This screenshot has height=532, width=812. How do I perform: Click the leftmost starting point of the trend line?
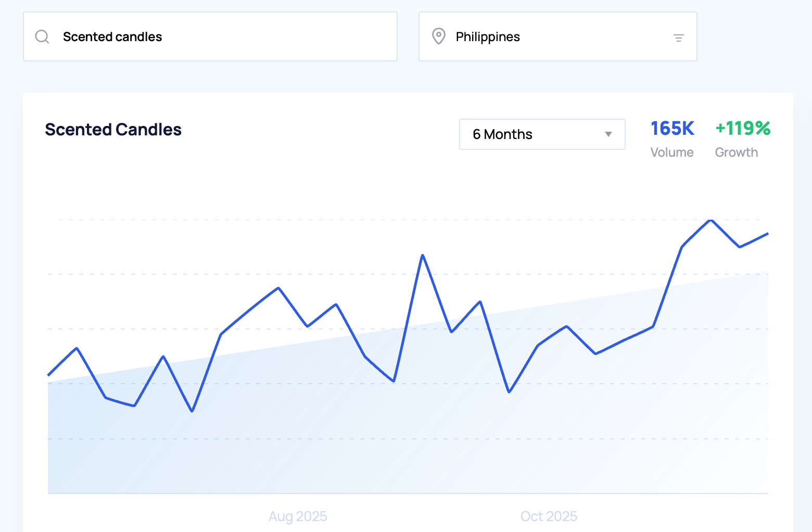point(48,375)
